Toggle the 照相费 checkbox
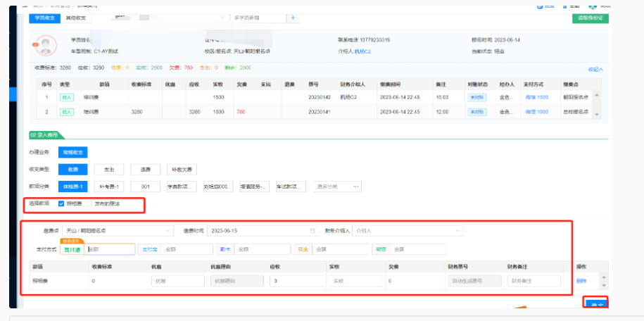The height and width of the screenshot is (321, 644). tap(61, 204)
